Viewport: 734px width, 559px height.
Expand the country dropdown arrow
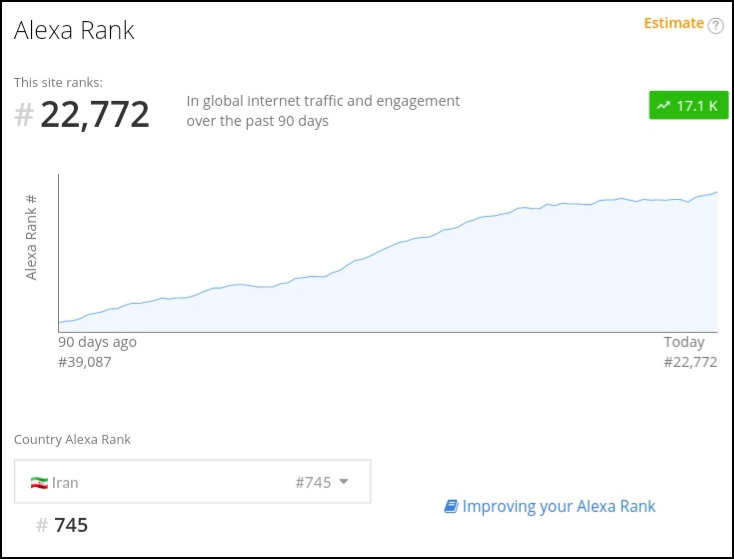pyautogui.click(x=344, y=481)
